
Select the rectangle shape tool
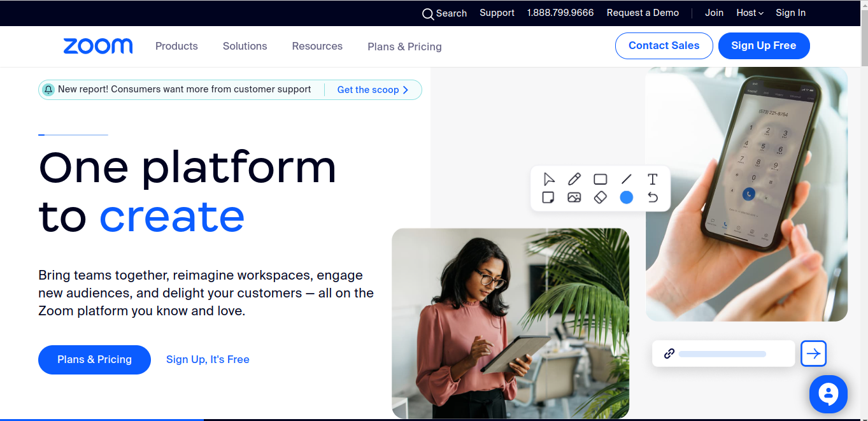pyautogui.click(x=600, y=179)
